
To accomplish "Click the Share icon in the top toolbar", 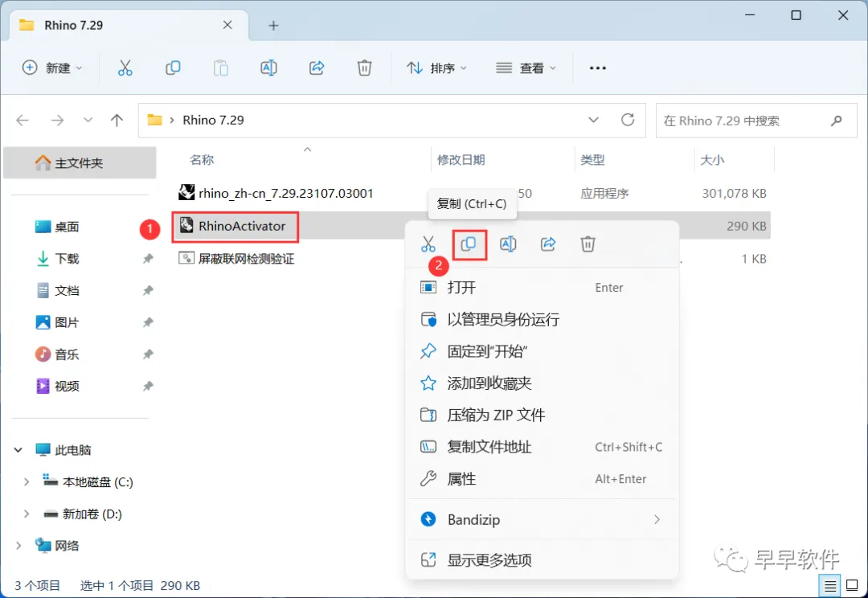I will [x=317, y=68].
